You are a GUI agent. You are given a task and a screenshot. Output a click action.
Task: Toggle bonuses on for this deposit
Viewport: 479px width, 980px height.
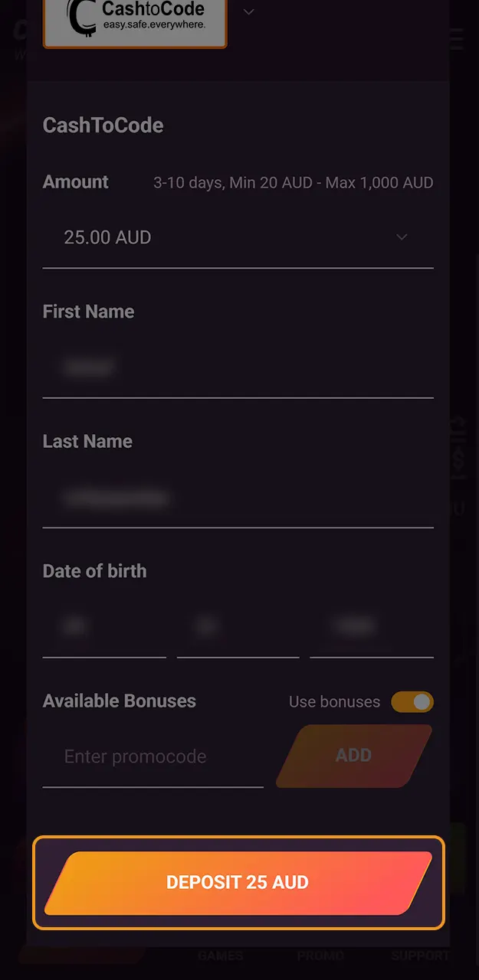click(x=412, y=702)
